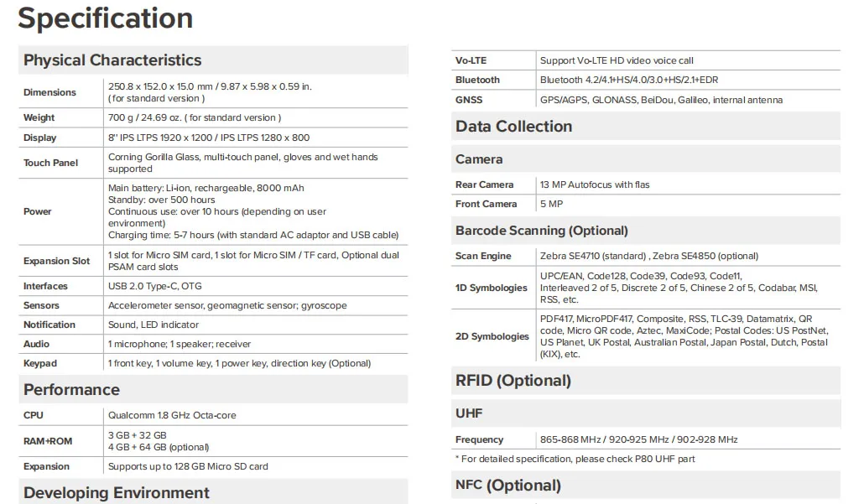Select the 4 GB + 64 GB (optional) line

click(159, 447)
